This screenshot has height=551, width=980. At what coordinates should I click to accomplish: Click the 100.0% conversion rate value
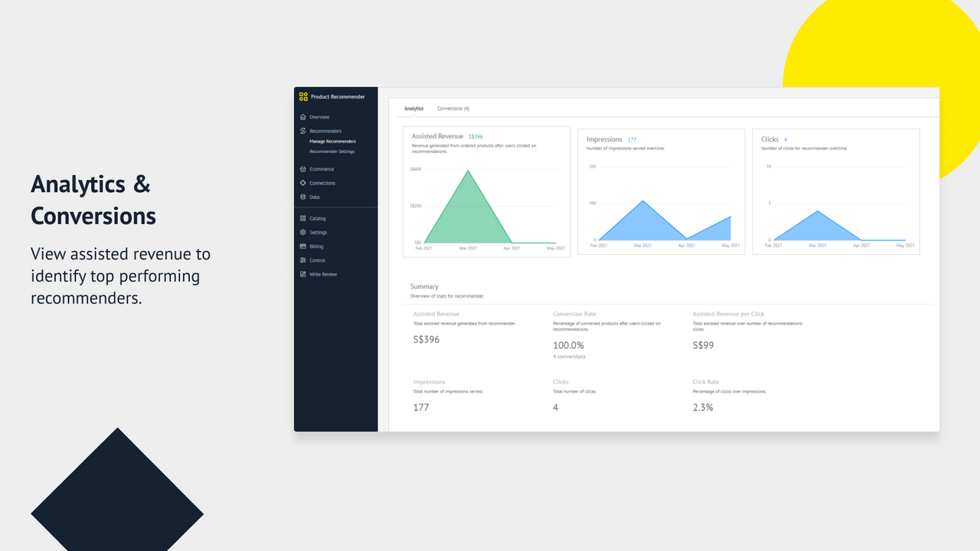click(x=567, y=345)
